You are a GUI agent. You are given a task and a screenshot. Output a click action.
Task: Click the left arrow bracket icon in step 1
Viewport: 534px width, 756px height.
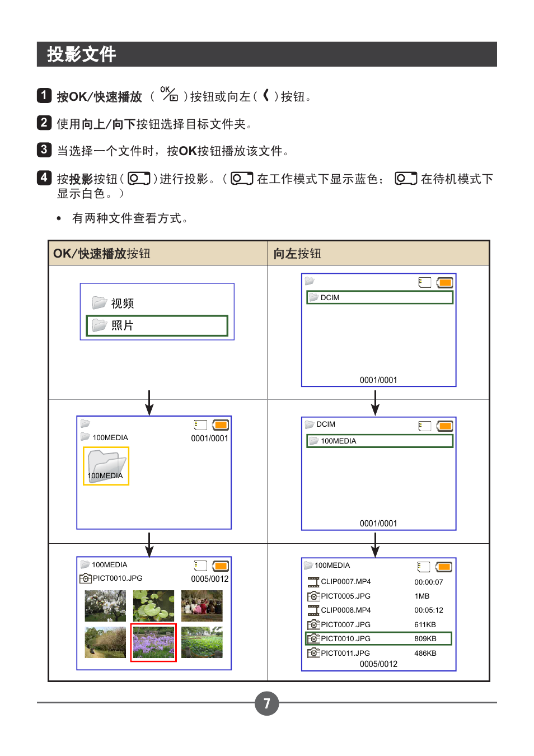[x=266, y=95]
